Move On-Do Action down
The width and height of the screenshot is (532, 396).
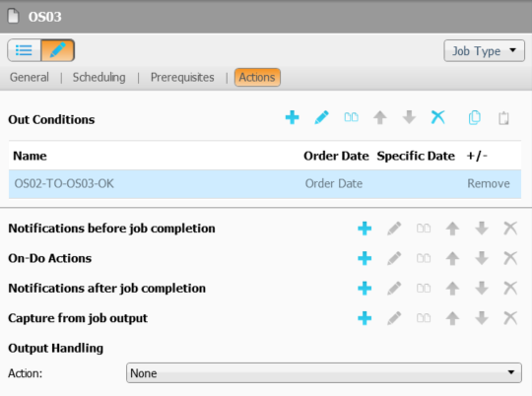[482, 258]
